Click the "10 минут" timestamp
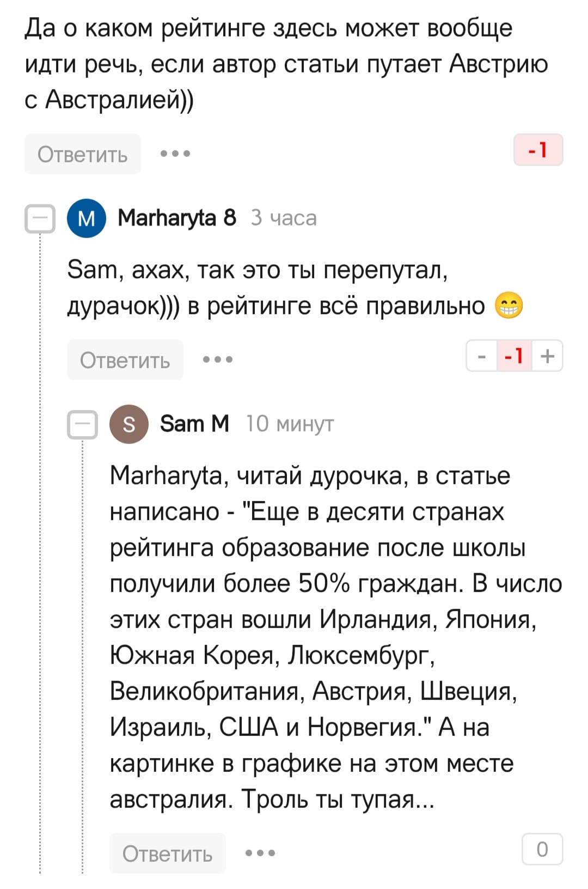 point(290,424)
